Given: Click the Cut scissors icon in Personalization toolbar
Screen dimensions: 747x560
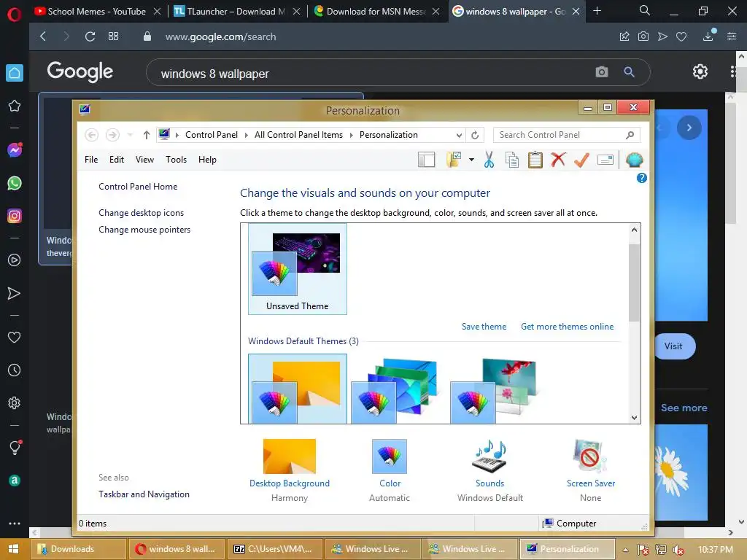Looking at the screenshot, I should click(489, 160).
